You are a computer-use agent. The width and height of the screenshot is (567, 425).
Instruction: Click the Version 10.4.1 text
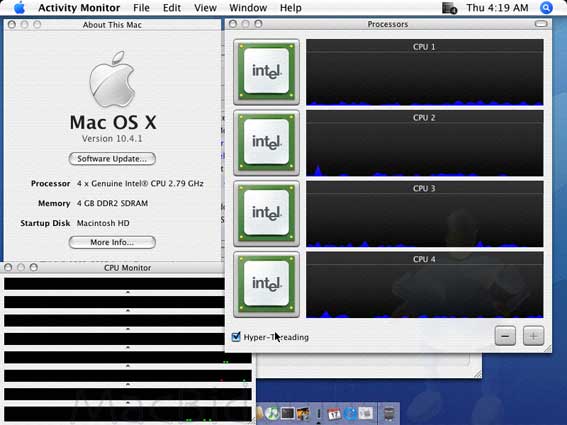pyautogui.click(x=112, y=139)
